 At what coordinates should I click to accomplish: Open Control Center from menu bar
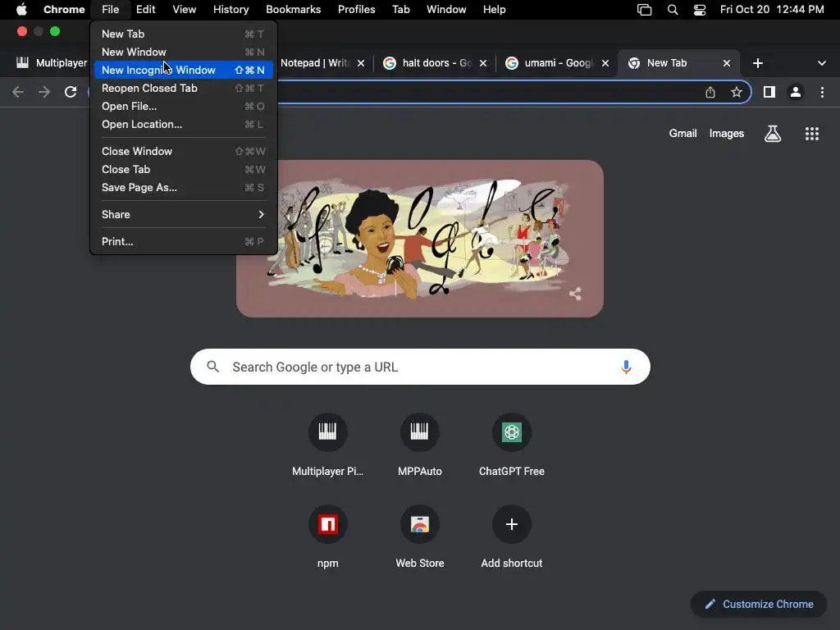[700, 10]
